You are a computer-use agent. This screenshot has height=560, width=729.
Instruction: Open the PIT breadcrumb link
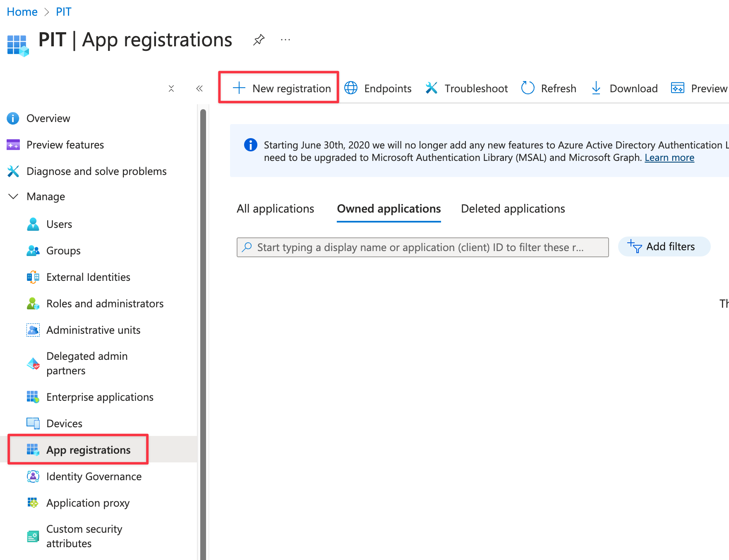pyautogui.click(x=64, y=12)
